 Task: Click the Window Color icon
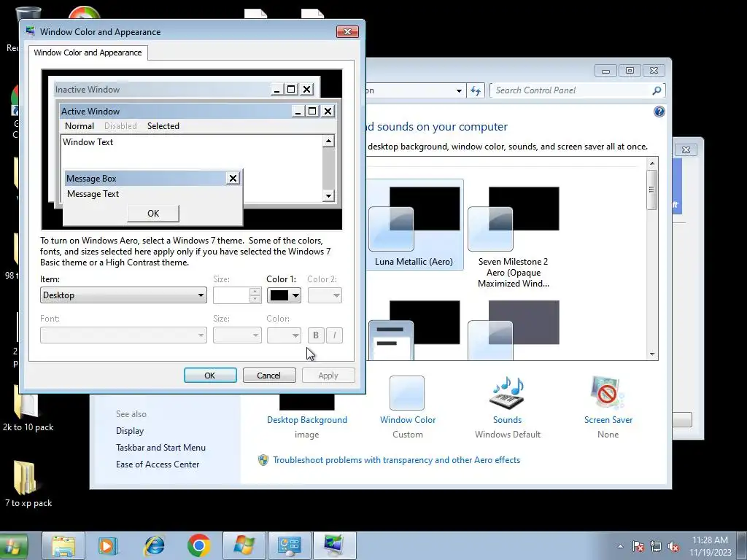click(x=407, y=393)
